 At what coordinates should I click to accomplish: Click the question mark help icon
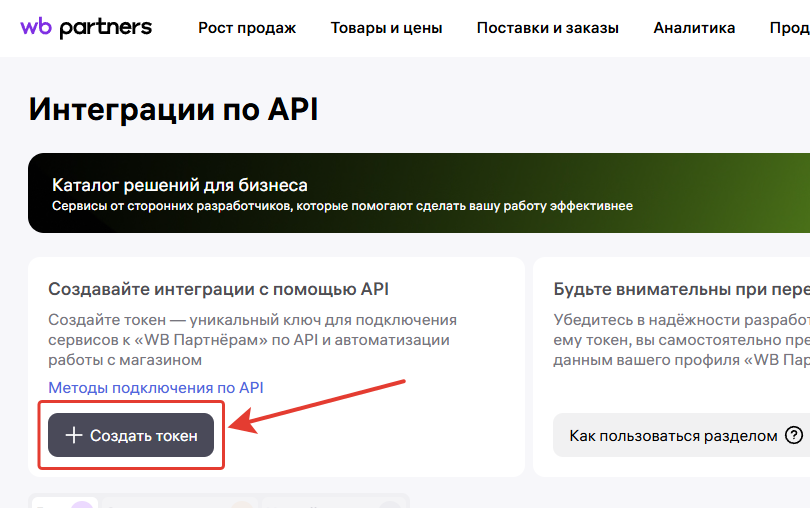[793, 435]
